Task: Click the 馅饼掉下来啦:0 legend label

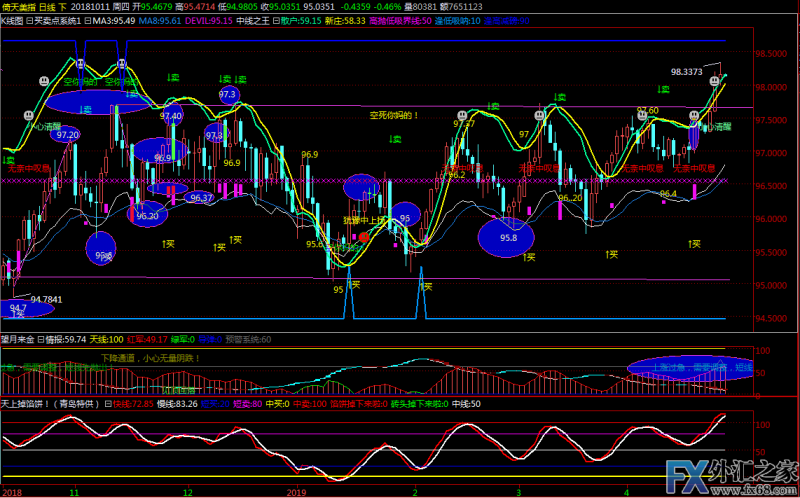Action: (359, 404)
